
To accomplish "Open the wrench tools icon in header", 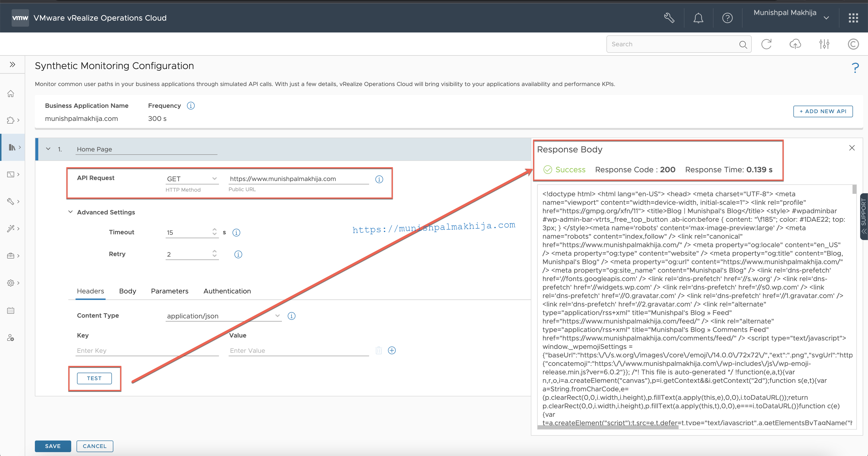I will [x=669, y=18].
